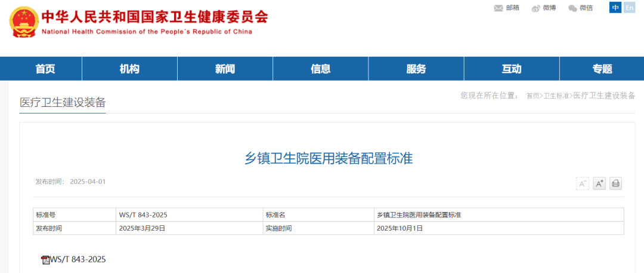This screenshot has width=644, height=273.
Task: Increase font size with A+ icon
Action: (599, 183)
